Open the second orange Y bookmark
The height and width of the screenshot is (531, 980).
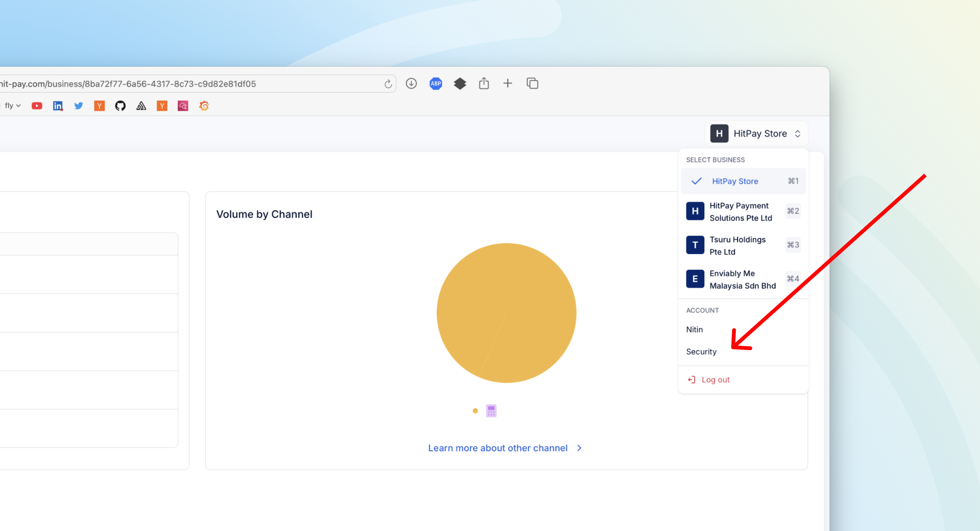click(162, 106)
